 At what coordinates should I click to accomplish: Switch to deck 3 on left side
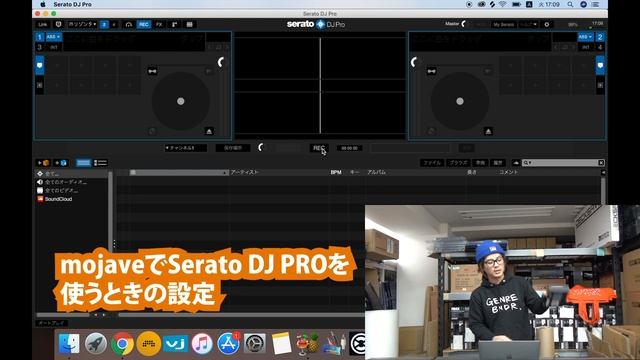[40, 47]
